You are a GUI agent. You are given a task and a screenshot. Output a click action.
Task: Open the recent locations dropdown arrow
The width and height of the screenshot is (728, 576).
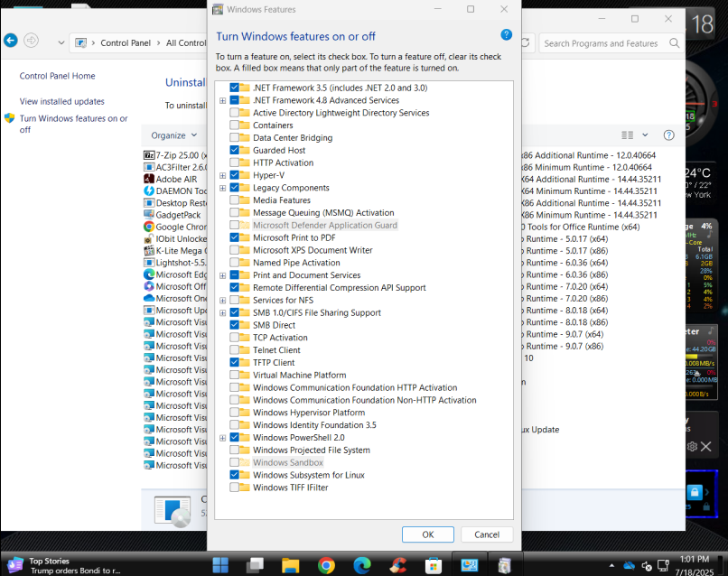coord(61,42)
